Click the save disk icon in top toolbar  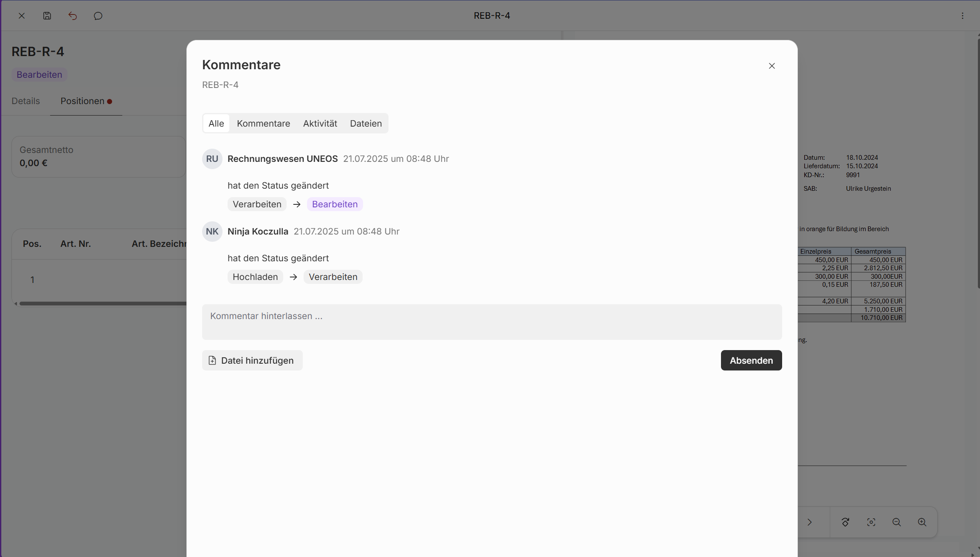coord(47,16)
